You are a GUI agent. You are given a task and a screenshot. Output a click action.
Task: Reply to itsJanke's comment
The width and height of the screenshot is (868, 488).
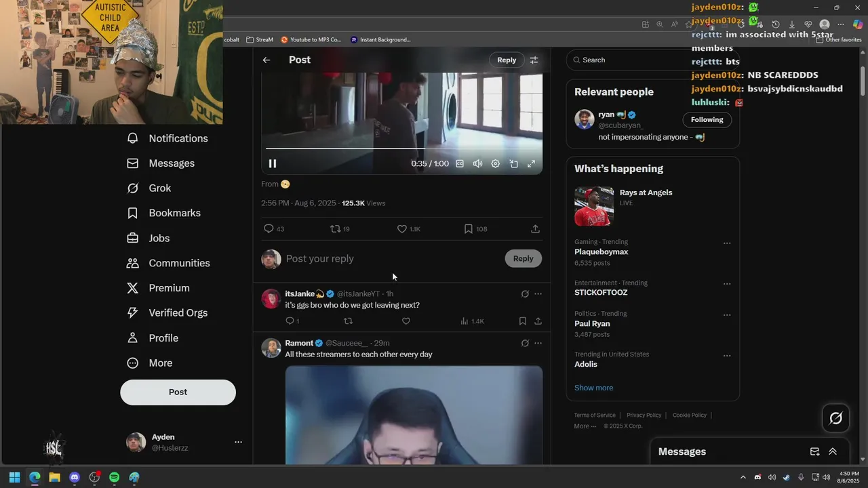coord(290,321)
